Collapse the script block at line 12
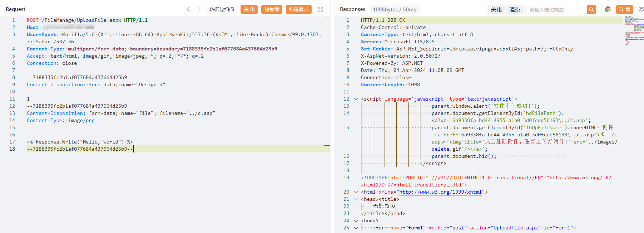 click(356, 99)
